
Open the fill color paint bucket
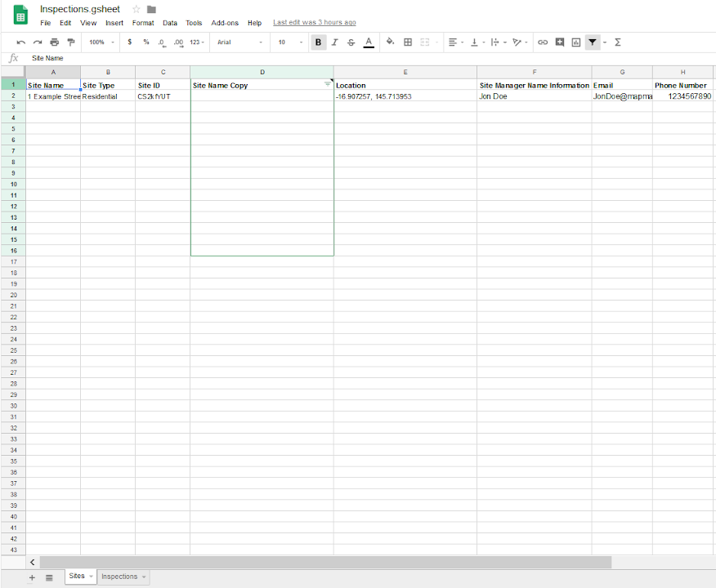[x=390, y=42]
